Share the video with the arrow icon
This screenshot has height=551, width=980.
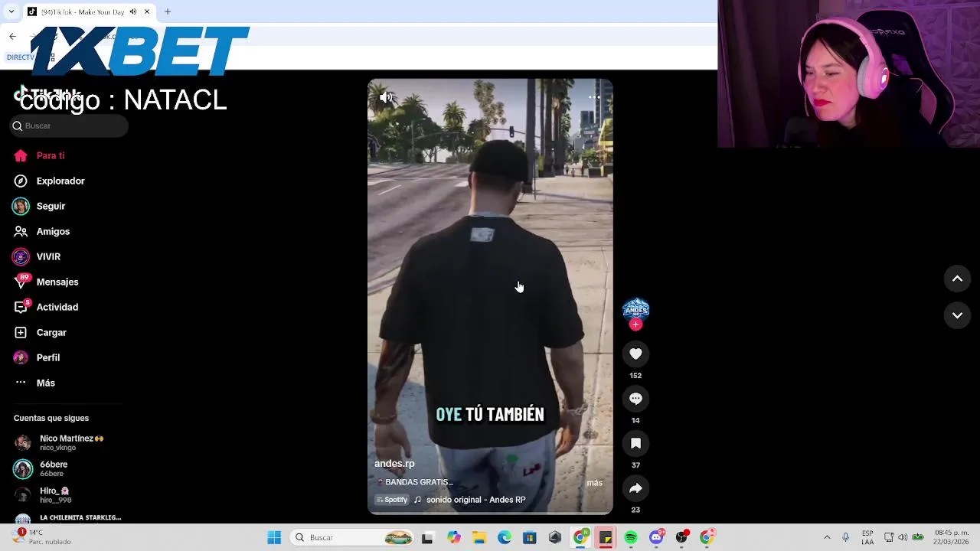(x=635, y=488)
